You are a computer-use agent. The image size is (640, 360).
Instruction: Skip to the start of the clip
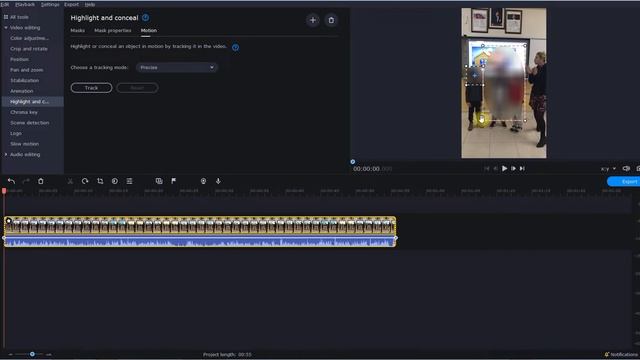[487, 168]
